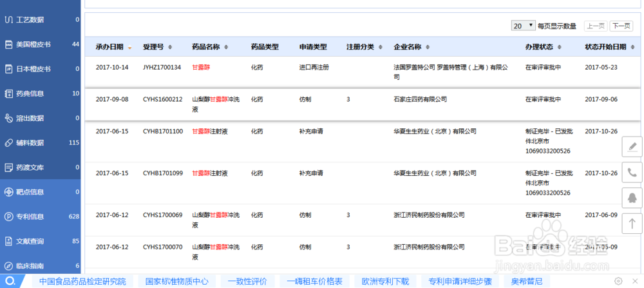Click the 溶出数据 sidebar icon
The image size is (644, 288).
pos(8,119)
